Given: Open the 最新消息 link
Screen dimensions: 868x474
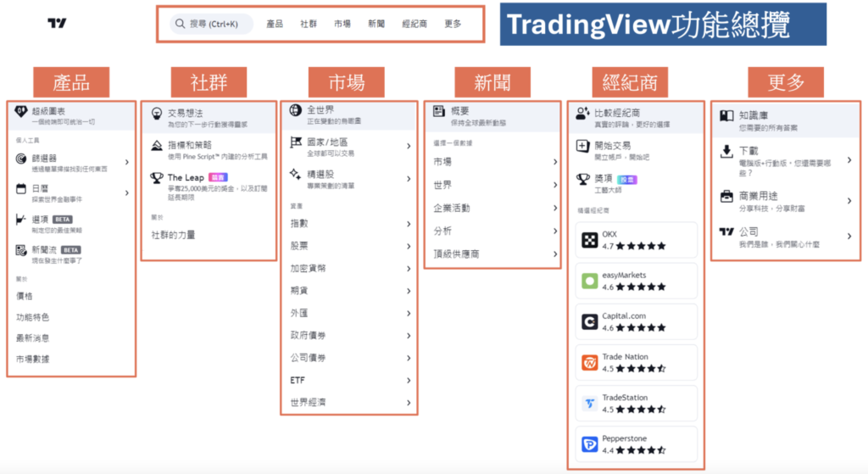Looking at the screenshot, I should (33, 337).
